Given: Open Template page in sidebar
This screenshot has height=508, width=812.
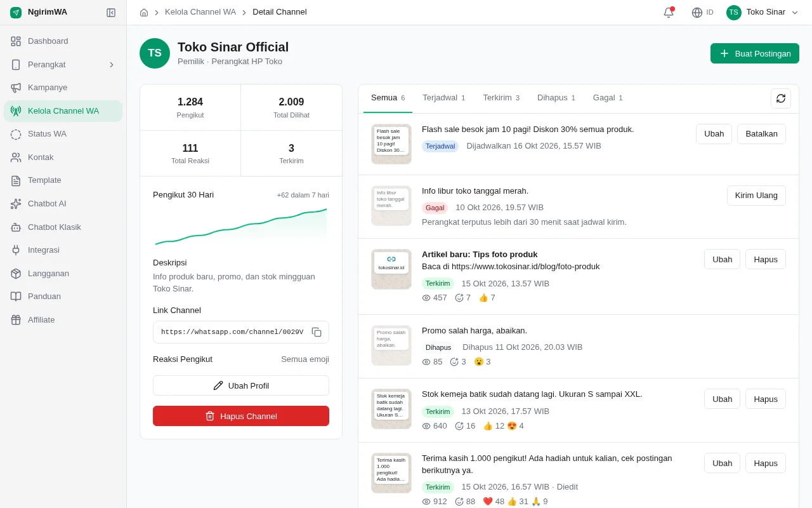Looking at the screenshot, I should tap(63, 180).
